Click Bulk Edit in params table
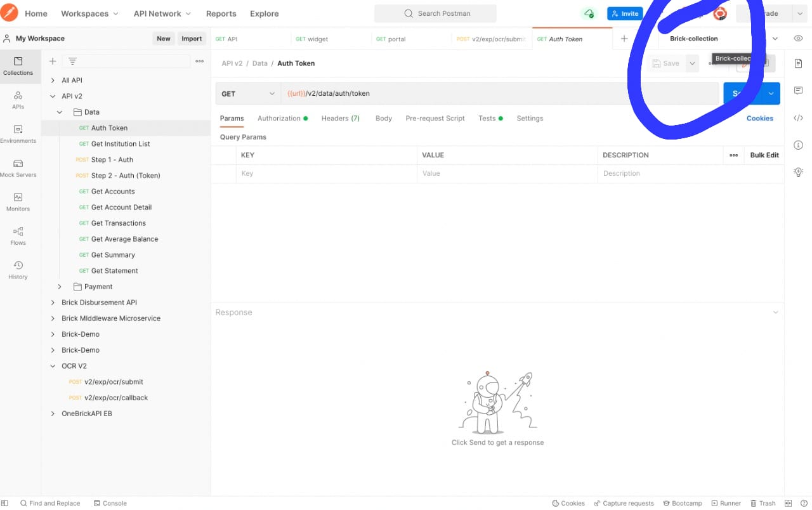Screen dimensions: 812x510 (x=764, y=155)
